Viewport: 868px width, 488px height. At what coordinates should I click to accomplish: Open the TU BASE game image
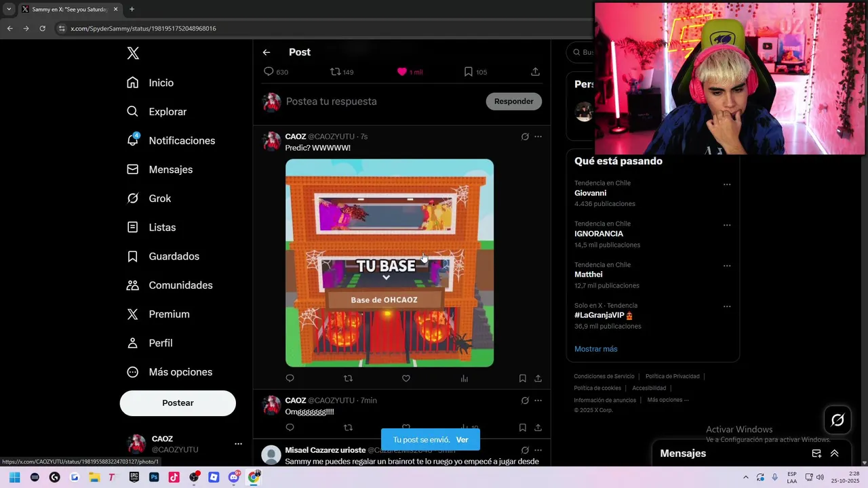(389, 263)
